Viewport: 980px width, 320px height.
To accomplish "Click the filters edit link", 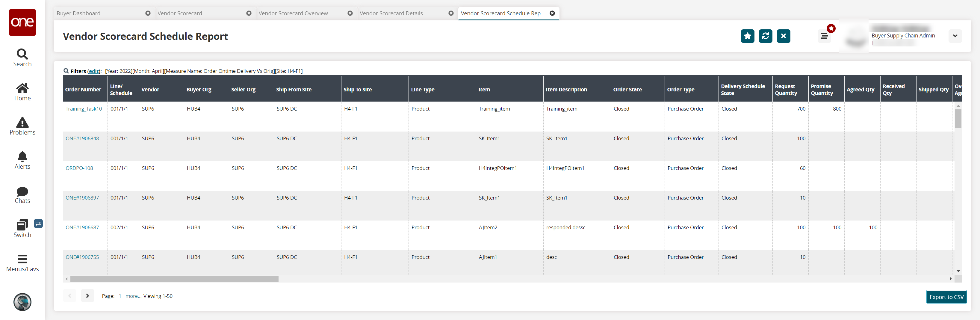I will pyautogui.click(x=94, y=71).
